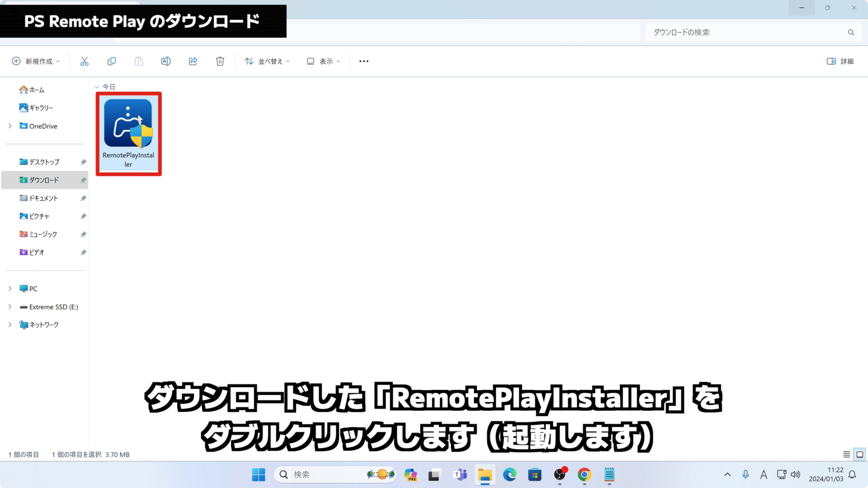This screenshot has height=488, width=868.
Task: Expand the OneDrive tree entry
Action: click(x=10, y=126)
